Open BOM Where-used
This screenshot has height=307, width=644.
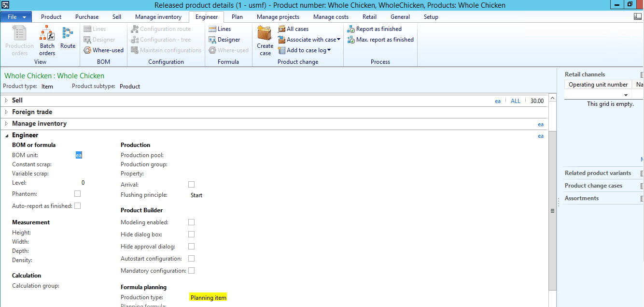coord(103,50)
